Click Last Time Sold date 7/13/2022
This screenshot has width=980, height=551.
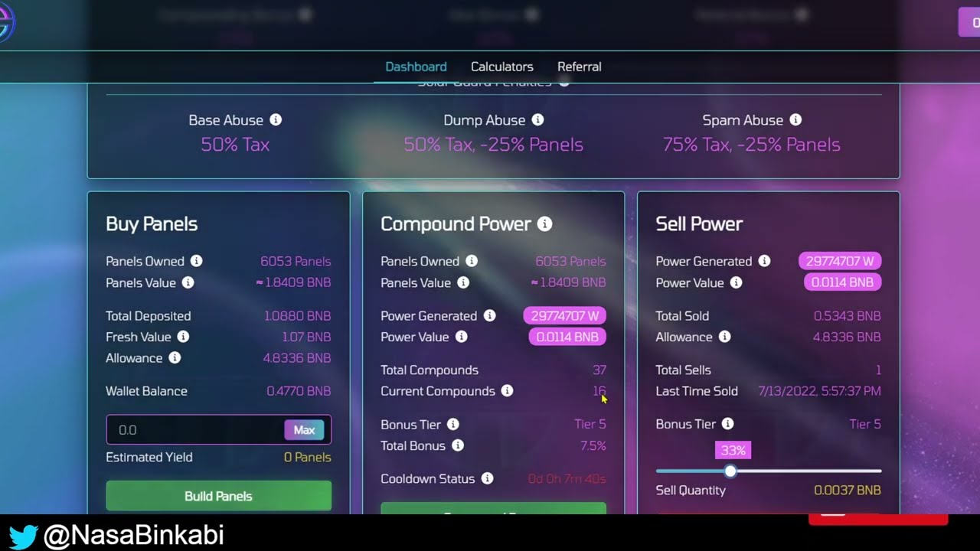click(819, 391)
